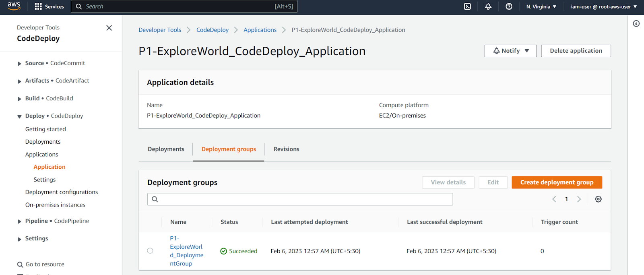644x275 pixels.
Task: Go to Applications breadcrumb link
Action: (x=260, y=30)
